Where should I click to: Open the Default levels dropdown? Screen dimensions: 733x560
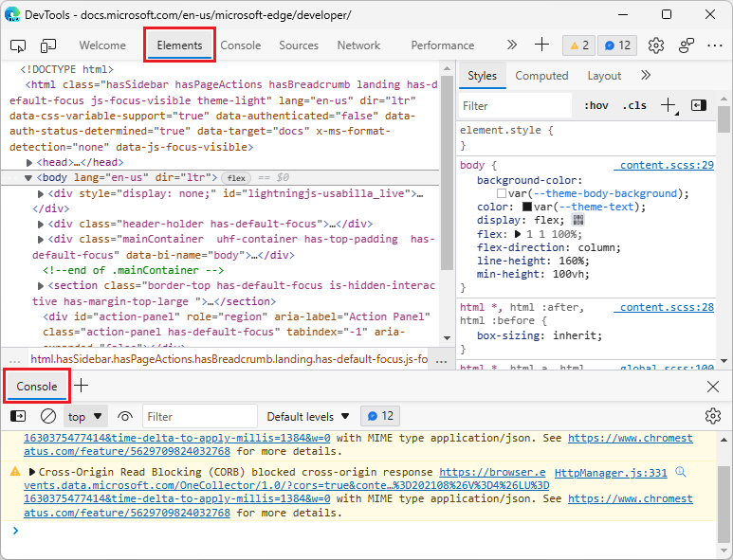308,416
